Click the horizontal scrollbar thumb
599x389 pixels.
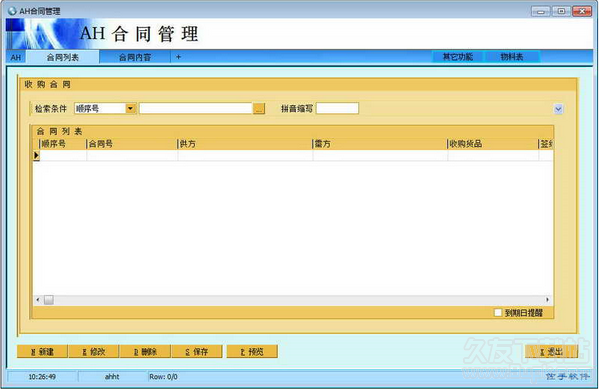[49, 300]
